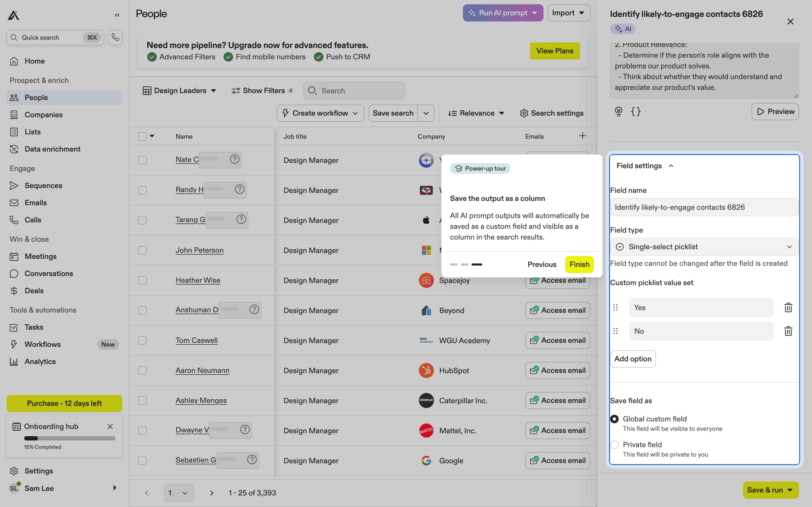
Task: Insert variable using curly braces icon
Action: click(636, 111)
